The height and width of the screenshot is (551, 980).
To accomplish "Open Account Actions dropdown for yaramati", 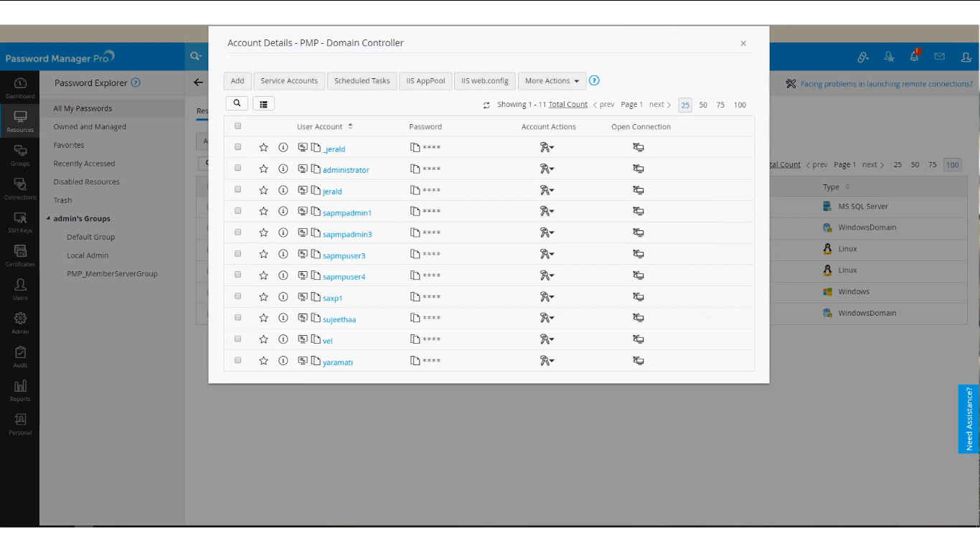I will 547,361.
